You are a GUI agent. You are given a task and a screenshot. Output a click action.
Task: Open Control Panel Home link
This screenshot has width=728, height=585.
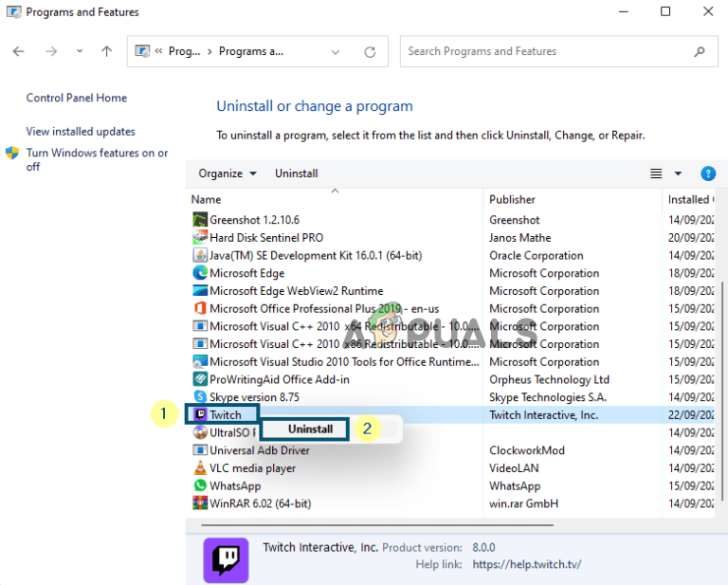(x=77, y=98)
